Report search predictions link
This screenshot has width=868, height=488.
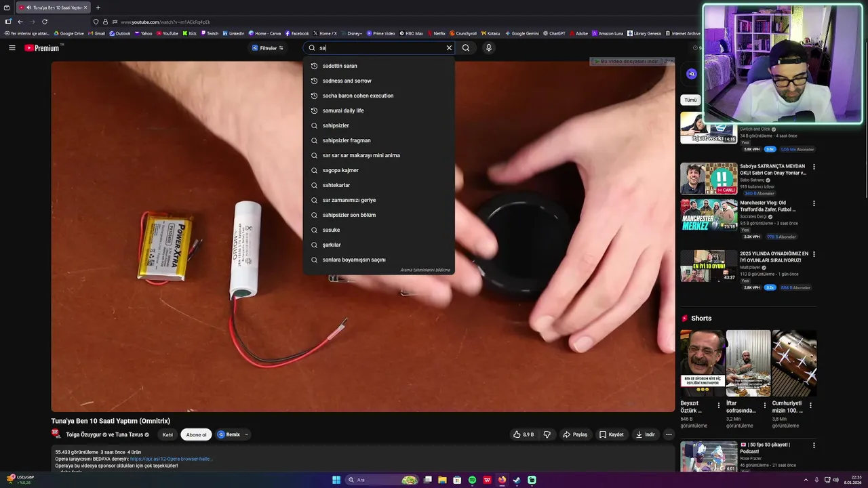pyautogui.click(x=425, y=270)
